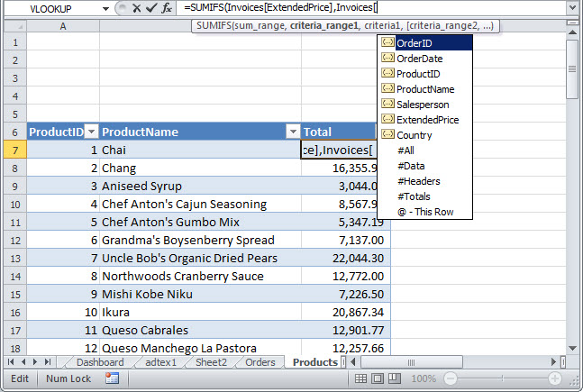Click the Enter formula checkmark icon
Image resolution: width=583 pixels, height=392 pixels.
pos(151,8)
